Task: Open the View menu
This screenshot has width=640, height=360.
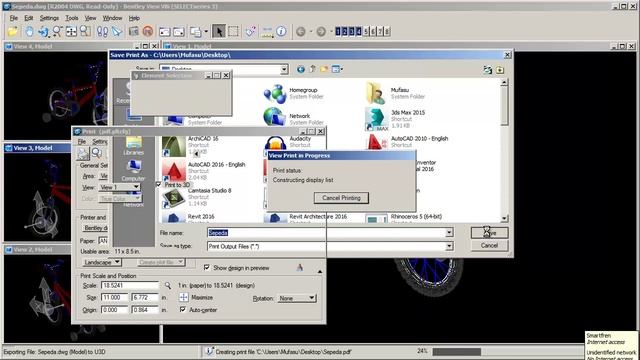Action: point(90,18)
